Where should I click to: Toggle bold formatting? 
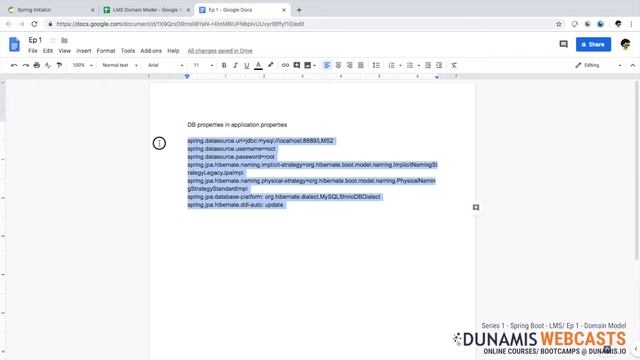[x=224, y=65]
